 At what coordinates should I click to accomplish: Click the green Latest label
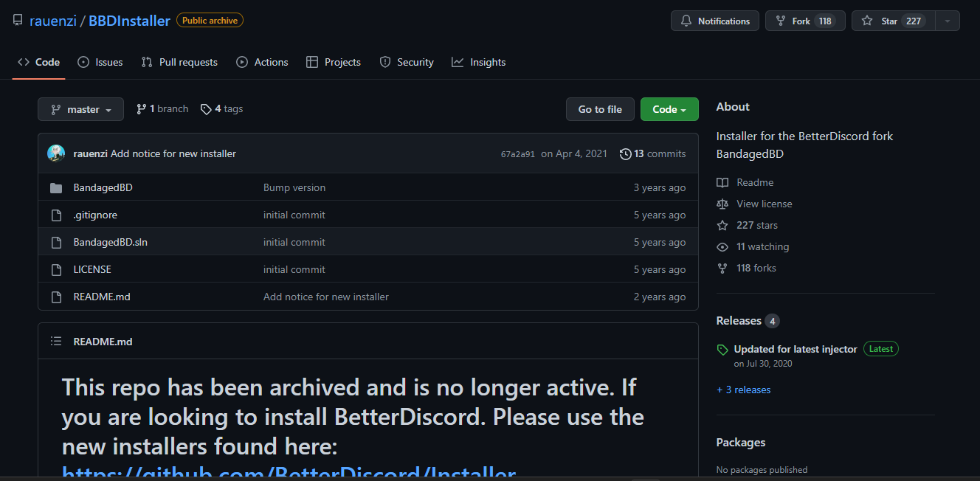pyautogui.click(x=881, y=349)
